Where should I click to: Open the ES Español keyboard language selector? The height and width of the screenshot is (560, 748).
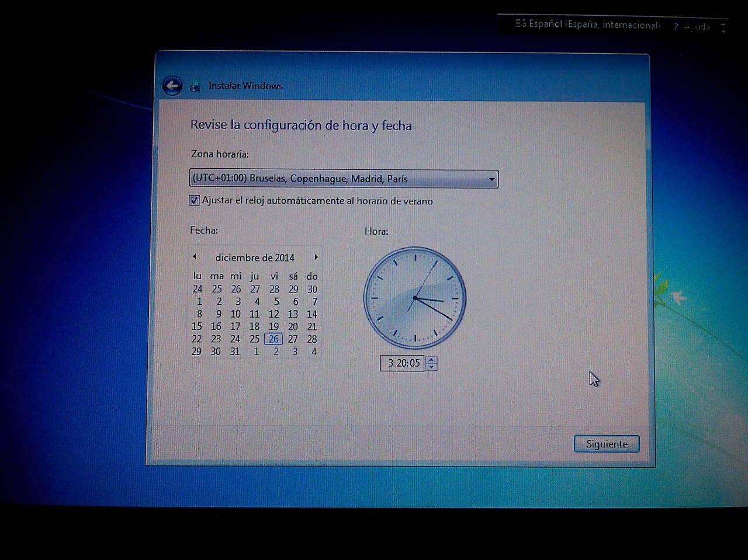pos(587,25)
